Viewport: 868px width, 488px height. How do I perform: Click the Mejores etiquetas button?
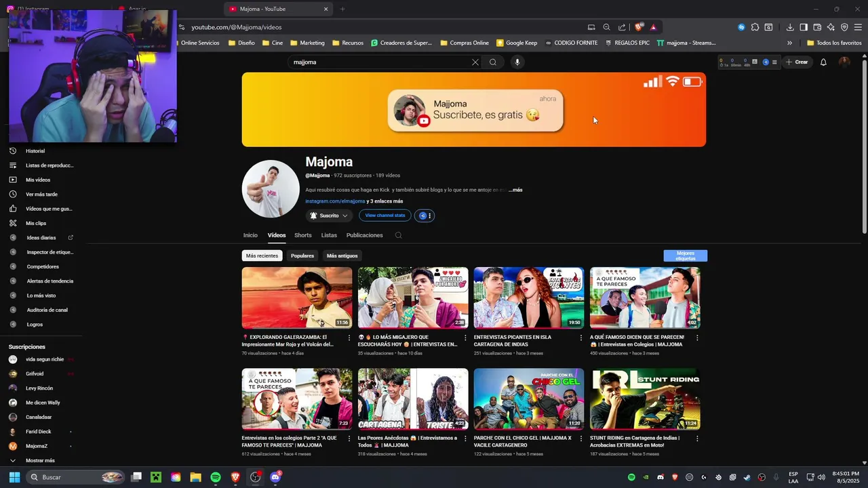686,256
